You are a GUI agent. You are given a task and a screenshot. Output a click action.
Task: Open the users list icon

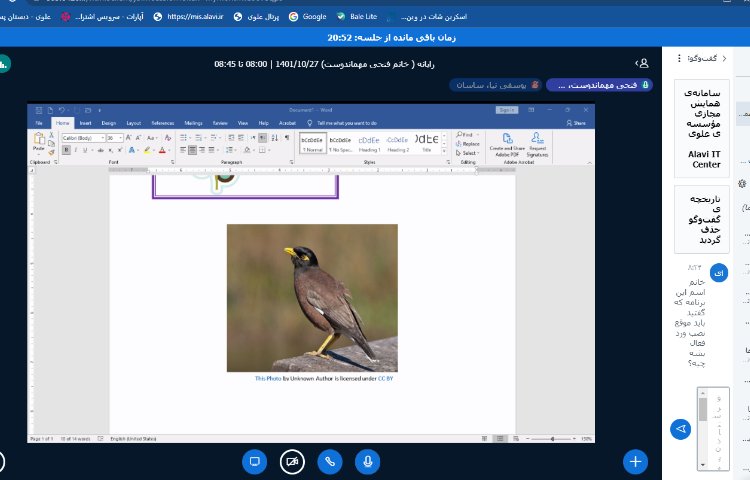pos(643,63)
